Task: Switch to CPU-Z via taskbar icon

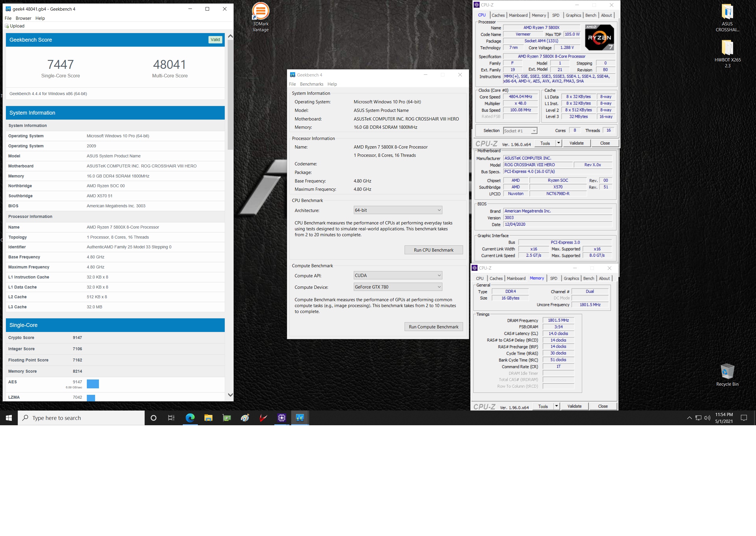Action: point(281,418)
